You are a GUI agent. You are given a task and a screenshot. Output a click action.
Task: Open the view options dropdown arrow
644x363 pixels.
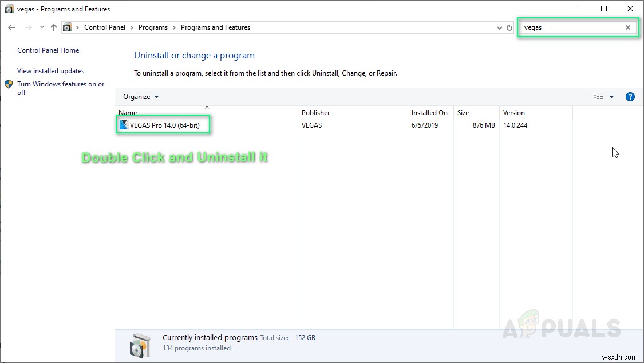pos(611,97)
